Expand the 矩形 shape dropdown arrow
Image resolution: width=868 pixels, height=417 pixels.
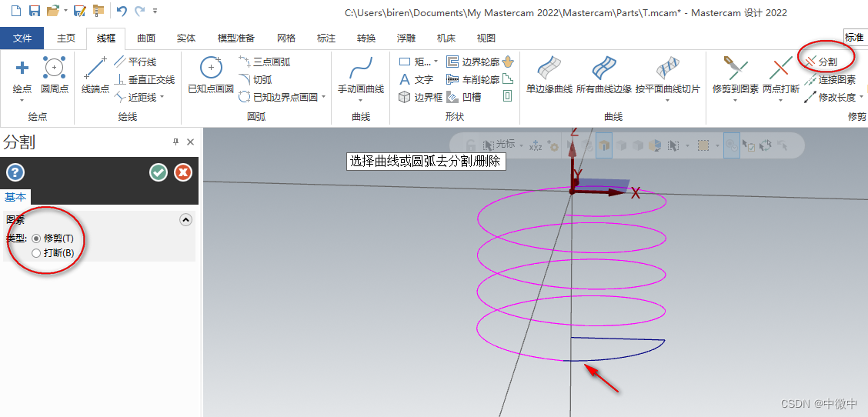(x=436, y=62)
